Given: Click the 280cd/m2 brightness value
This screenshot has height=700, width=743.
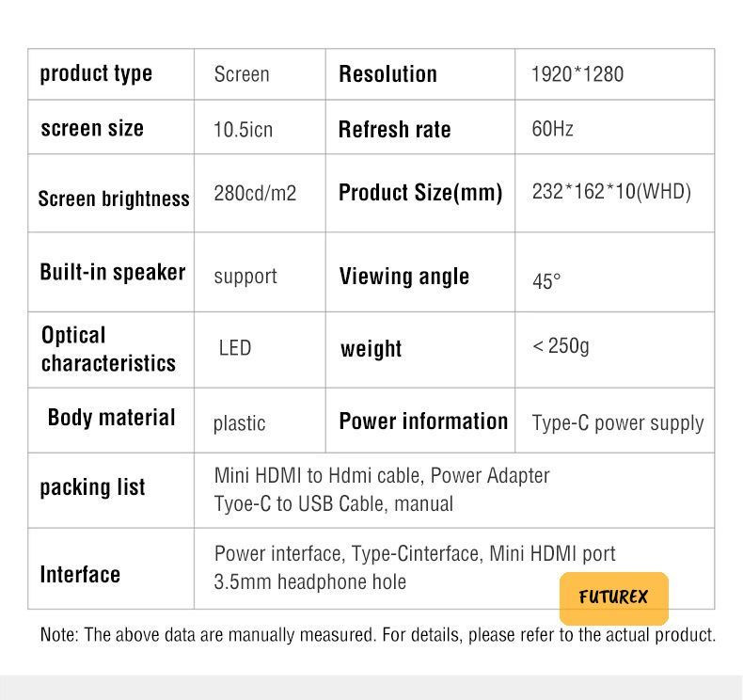Looking at the screenshot, I should point(255,193).
